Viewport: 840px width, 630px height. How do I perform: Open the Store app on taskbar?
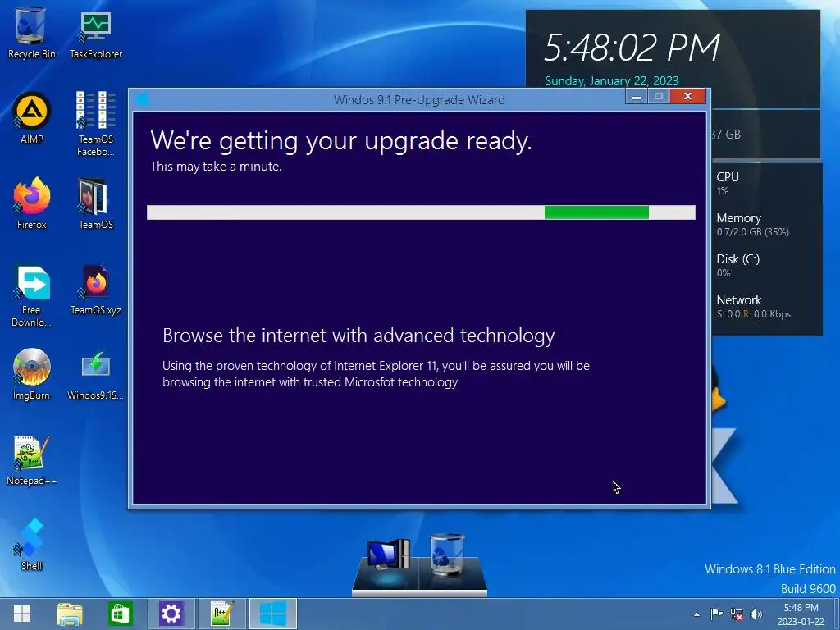point(120,614)
